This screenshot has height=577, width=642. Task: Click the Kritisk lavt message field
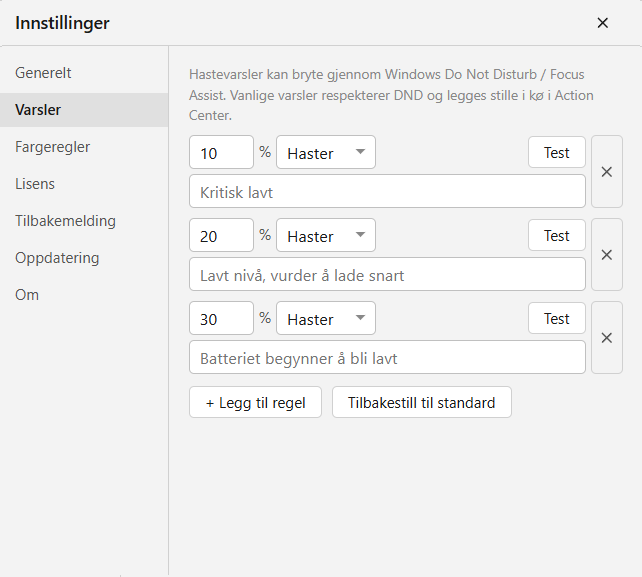(387, 191)
